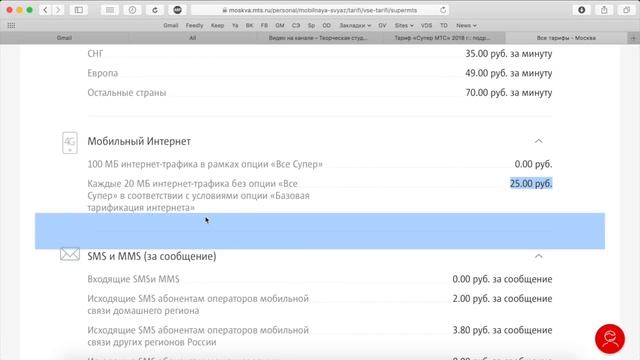Switch to the Все тарифы – Москва tab

pos(566,38)
